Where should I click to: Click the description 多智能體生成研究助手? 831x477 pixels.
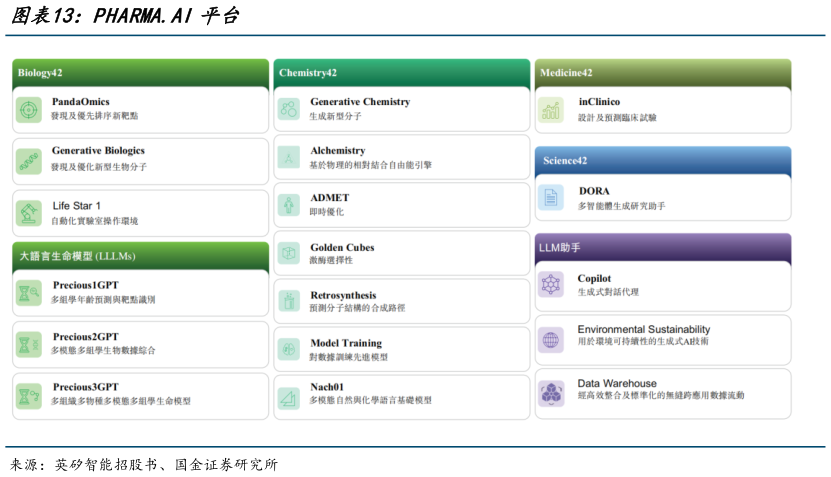coord(621,206)
